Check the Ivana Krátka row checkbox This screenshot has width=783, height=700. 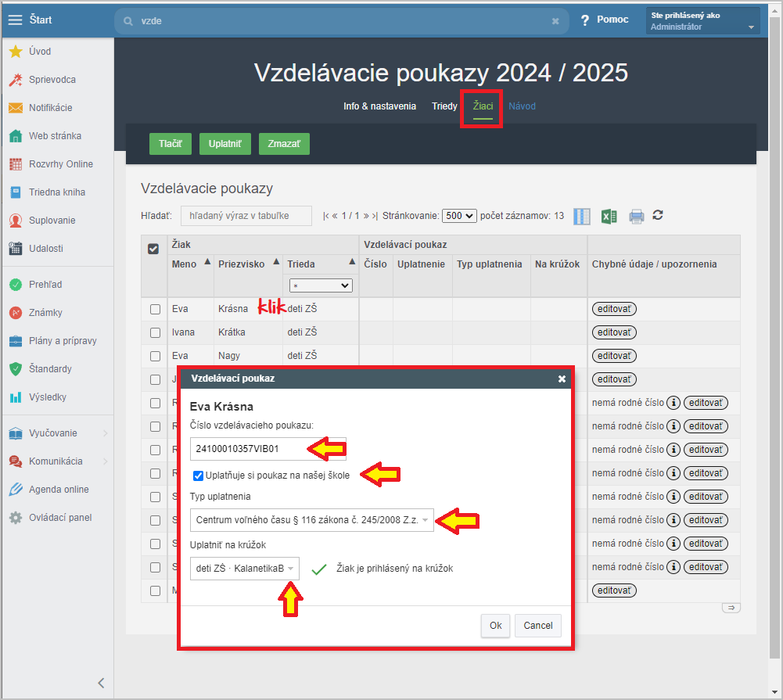click(156, 332)
